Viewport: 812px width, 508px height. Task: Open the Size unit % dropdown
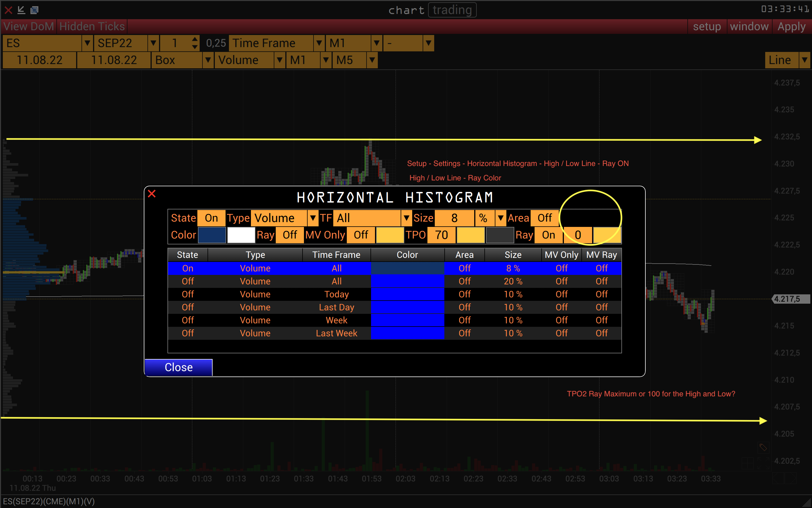[501, 218]
